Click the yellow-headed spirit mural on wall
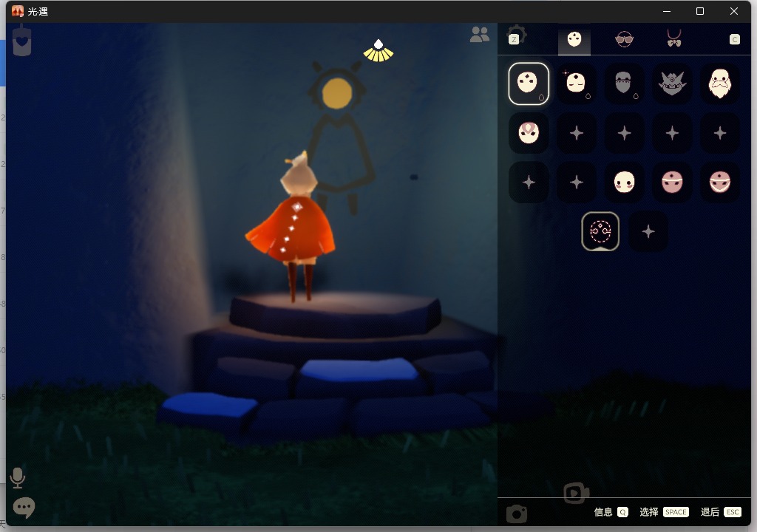This screenshot has height=532, width=757. click(x=340, y=137)
